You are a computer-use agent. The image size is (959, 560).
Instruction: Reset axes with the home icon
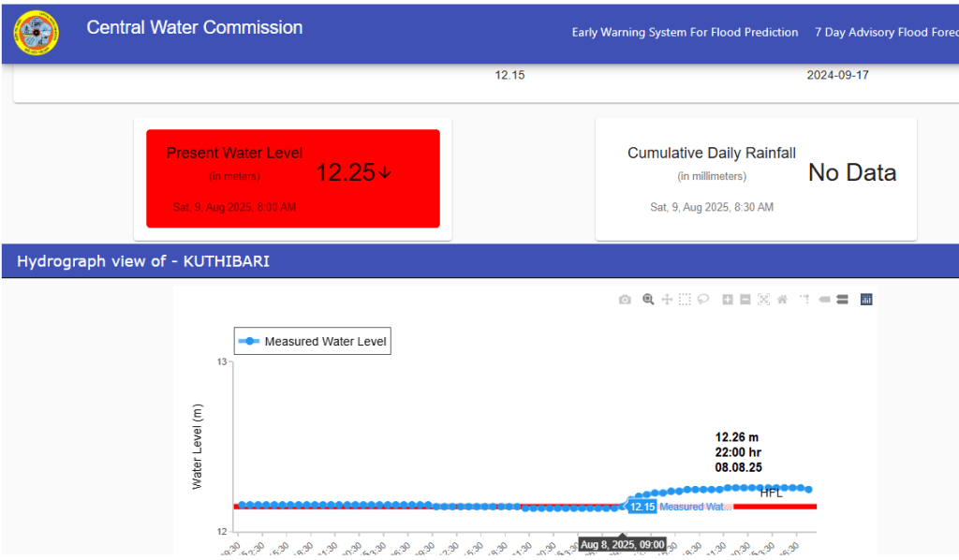782,300
